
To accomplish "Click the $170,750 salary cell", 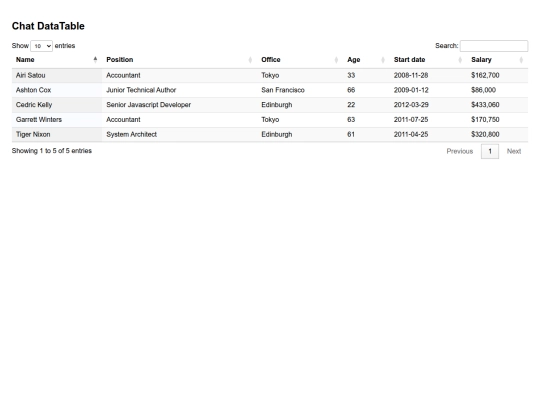I will point(498,120).
